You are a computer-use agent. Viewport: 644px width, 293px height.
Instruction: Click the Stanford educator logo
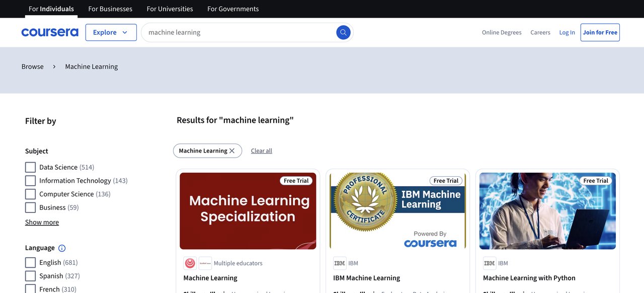(205, 263)
